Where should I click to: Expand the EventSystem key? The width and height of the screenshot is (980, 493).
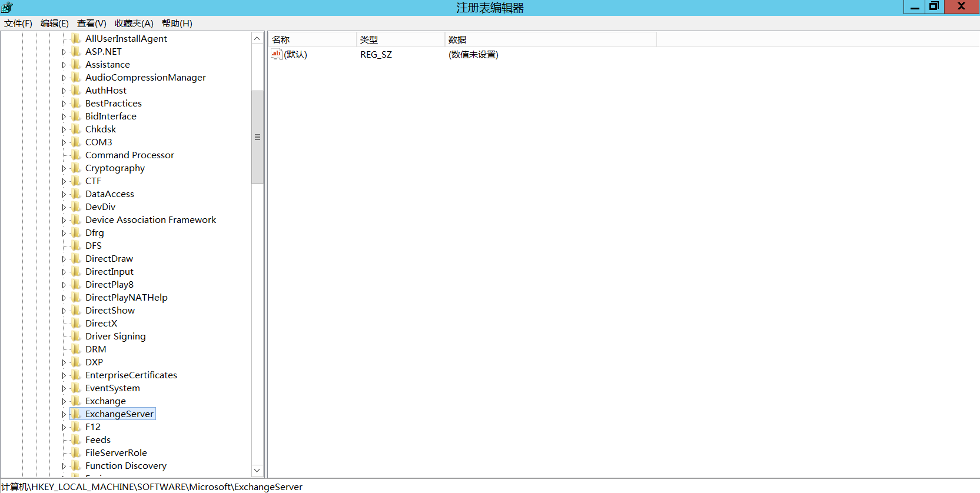coord(64,388)
